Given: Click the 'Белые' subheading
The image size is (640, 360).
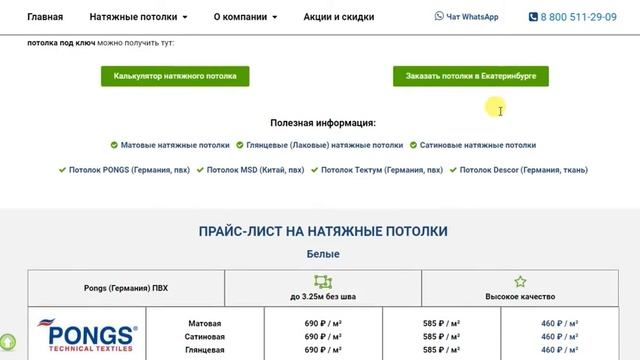Looking at the screenshot, I should tap(323, 254).
